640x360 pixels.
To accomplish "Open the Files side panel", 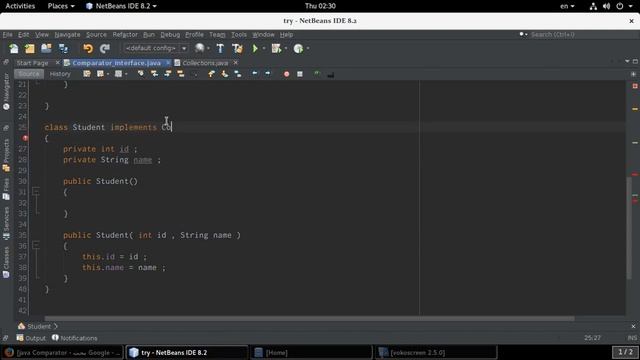I will tap(6, 189).
